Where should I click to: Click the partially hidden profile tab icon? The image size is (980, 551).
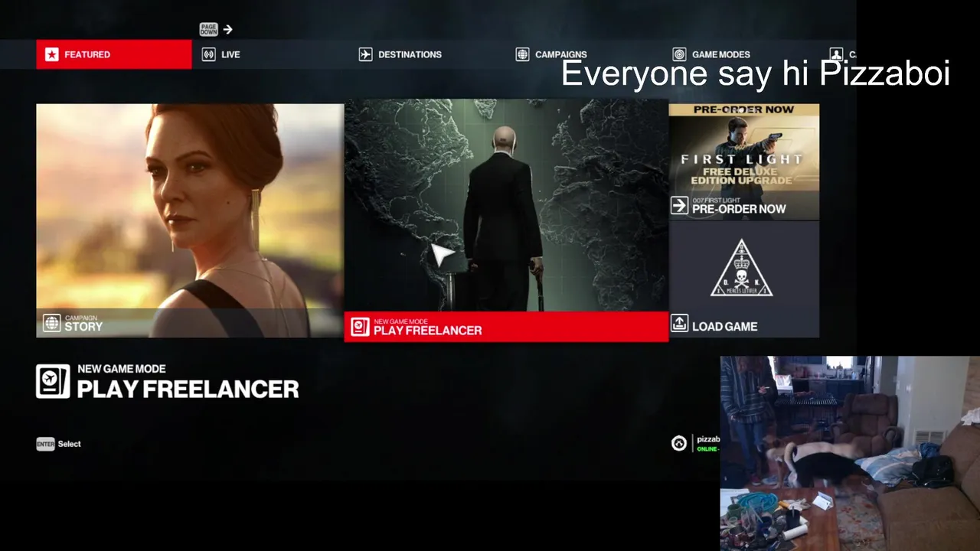pos(836,54)
